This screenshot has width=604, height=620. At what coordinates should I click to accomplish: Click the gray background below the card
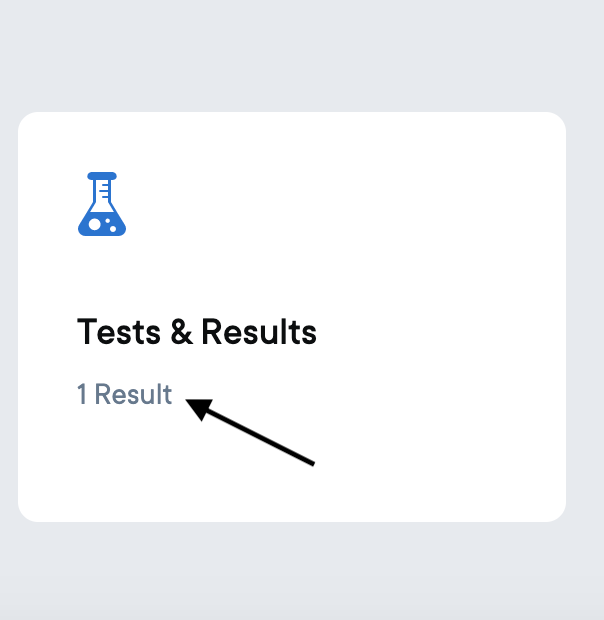(302, 571)
